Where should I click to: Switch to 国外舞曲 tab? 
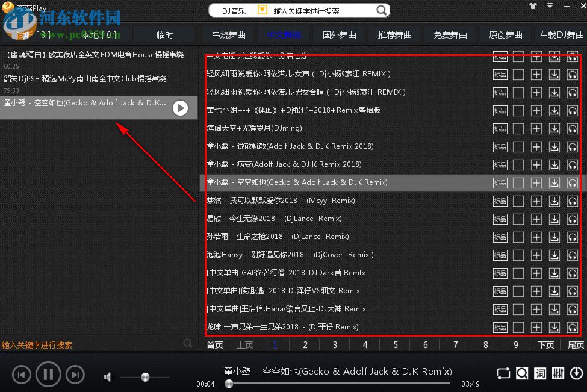tap(339, 35)
